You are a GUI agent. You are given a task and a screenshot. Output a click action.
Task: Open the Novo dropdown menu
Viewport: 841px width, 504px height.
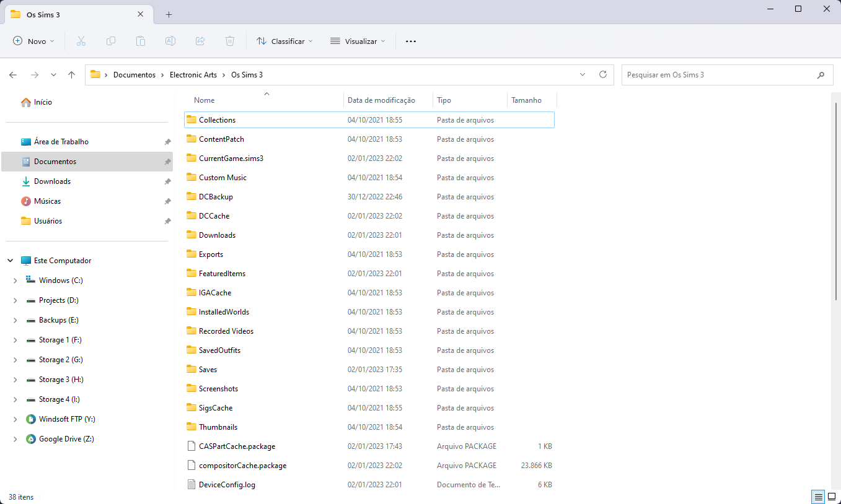34,41
